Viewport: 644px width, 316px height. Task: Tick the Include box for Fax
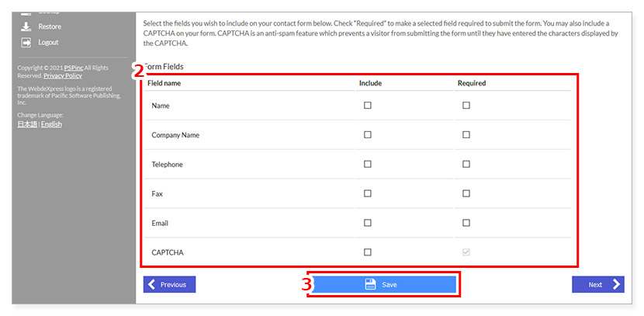click(368, 193)
